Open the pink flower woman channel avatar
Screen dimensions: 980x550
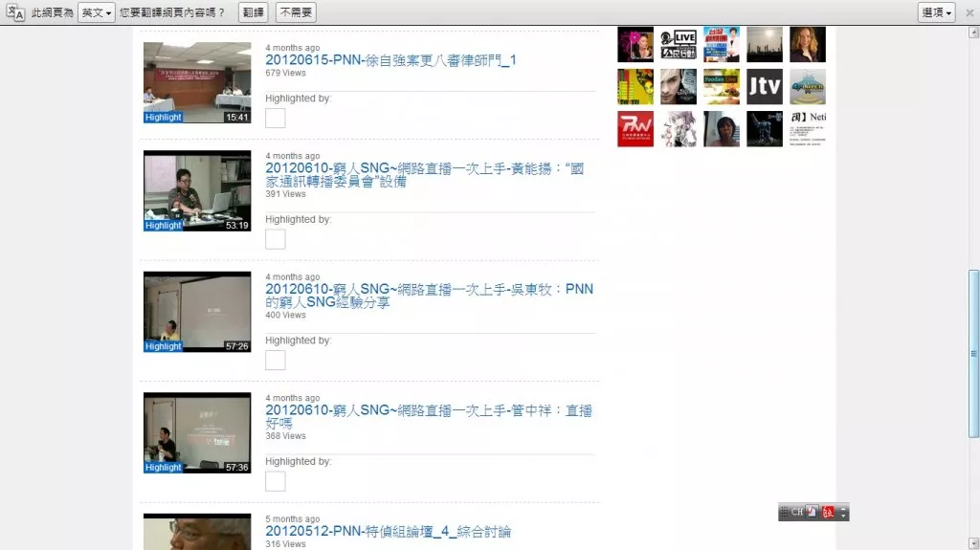[x=635, y=44]
